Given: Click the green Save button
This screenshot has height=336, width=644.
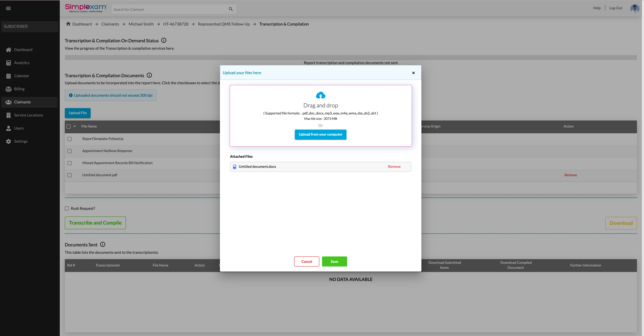Looking at the screenshot, I should (334, 261).
